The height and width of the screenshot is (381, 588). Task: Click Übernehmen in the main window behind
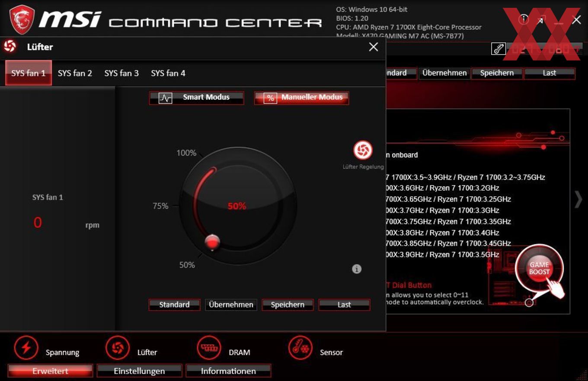tap(444, 73)
